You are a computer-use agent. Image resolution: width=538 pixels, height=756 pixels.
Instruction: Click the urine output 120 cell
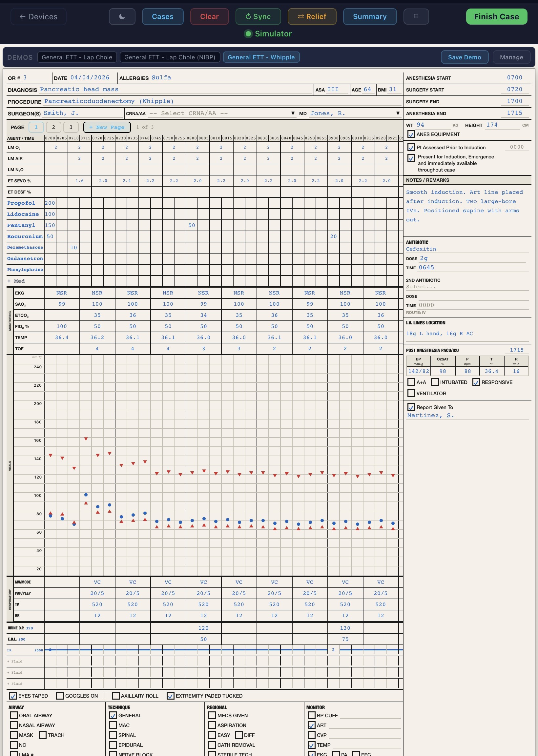(x=203, y=628)
